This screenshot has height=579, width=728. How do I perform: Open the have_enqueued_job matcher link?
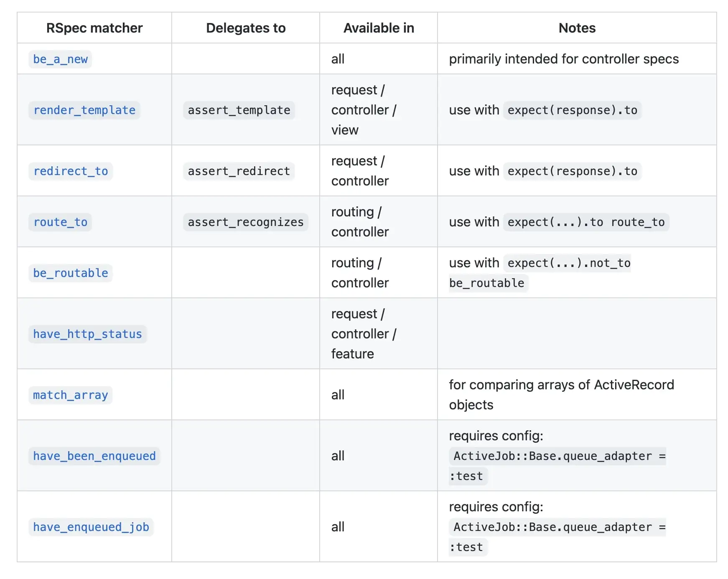coord(91,527)
